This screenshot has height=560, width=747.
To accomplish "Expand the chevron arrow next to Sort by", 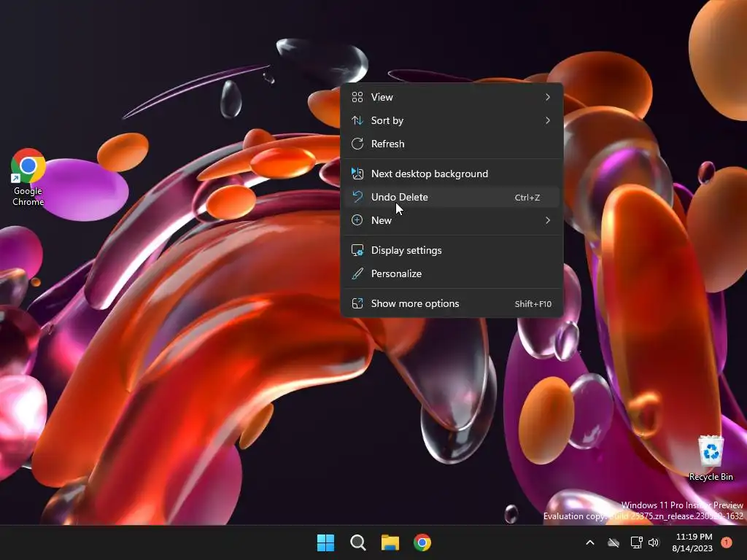I will (x=548, y=120).
